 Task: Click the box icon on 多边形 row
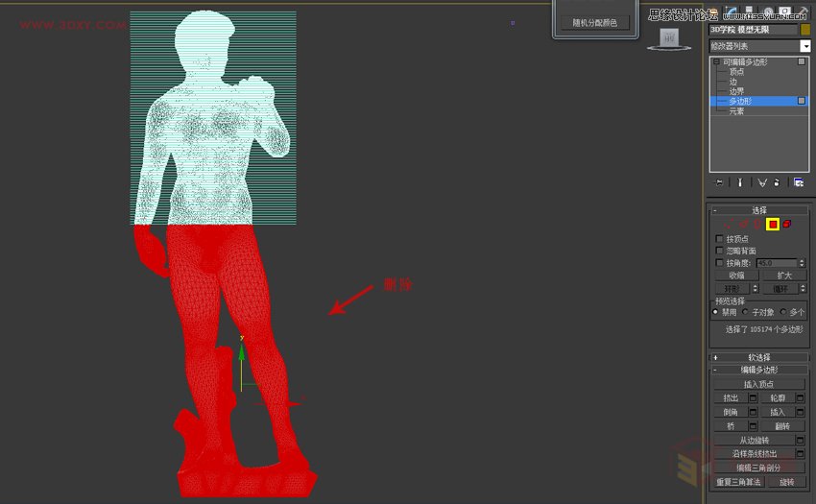(x=802, y=101)
